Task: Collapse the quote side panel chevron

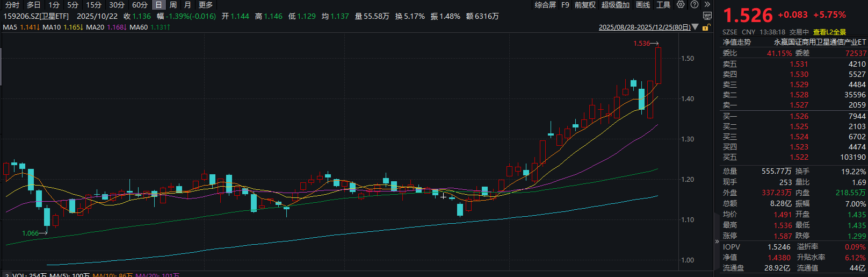Action: [717, 242]
